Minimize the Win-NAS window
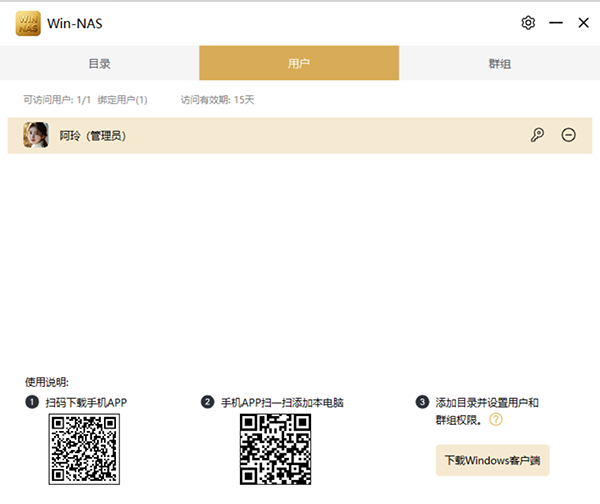 556,23
